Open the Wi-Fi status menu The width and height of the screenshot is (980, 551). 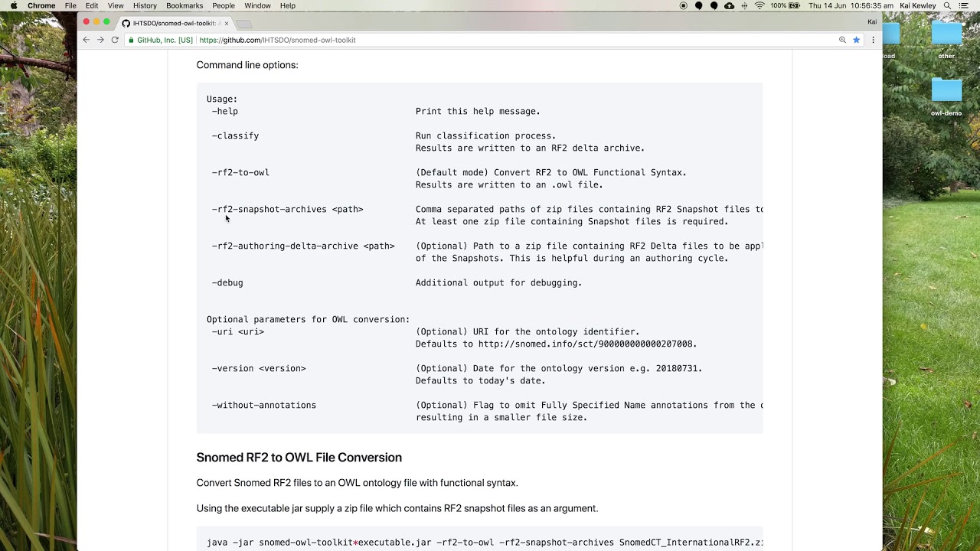[x=759, y=5]
